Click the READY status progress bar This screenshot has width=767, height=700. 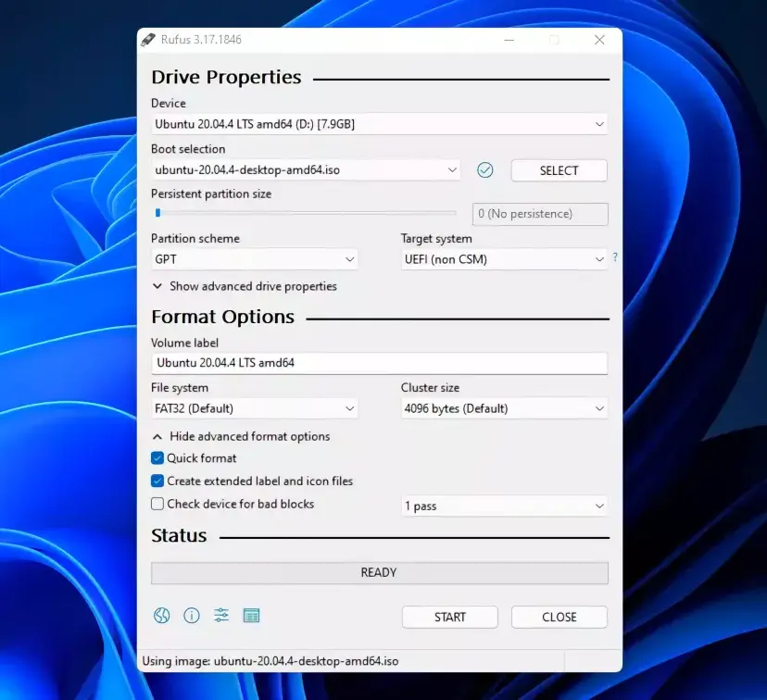tap(380, 572)
